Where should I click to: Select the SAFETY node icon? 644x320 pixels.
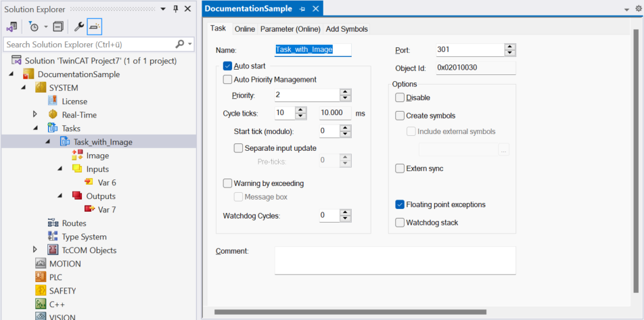tap(41, 291)
